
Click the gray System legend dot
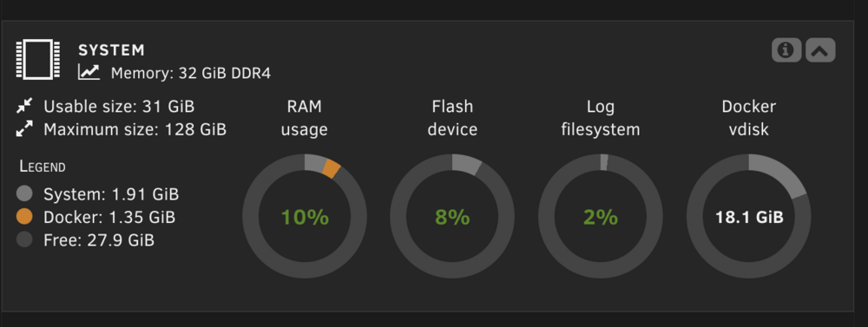click(24, 193)
